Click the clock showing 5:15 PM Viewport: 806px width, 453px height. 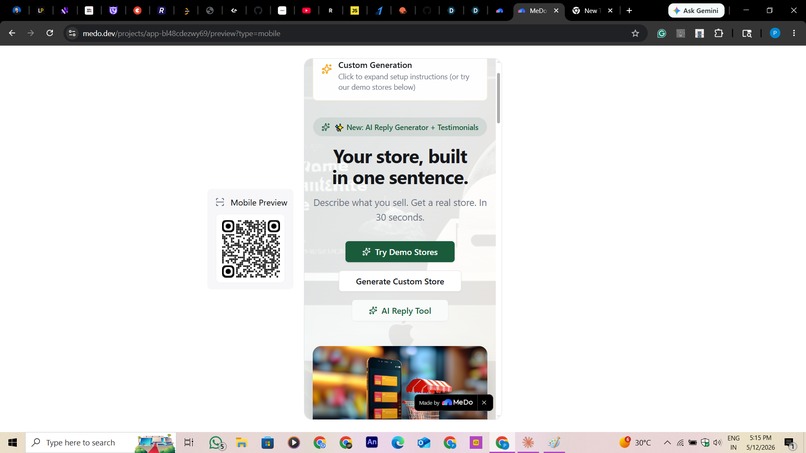(760, 442)
